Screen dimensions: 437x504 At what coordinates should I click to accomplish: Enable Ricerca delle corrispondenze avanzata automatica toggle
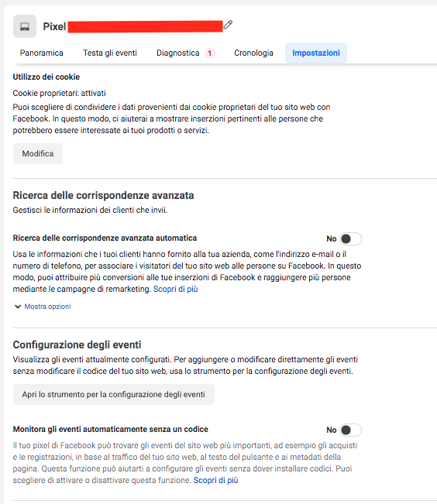click(350, 238)
